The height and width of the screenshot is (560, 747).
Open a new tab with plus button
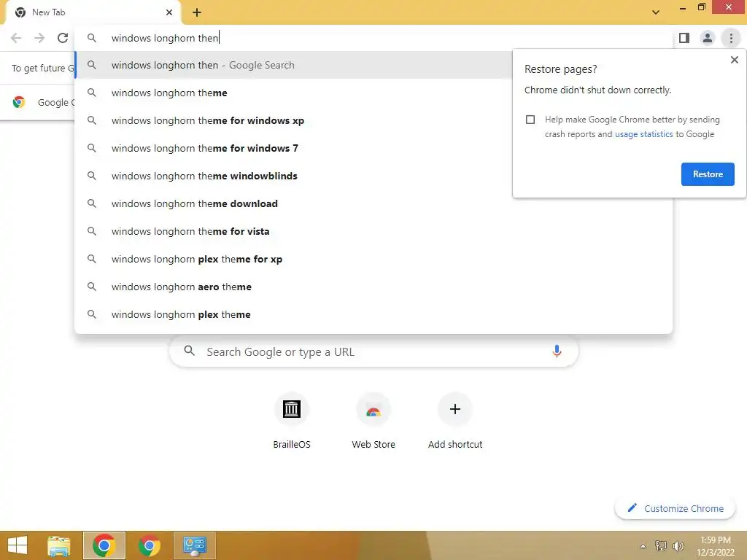click(x=197, y=13)
